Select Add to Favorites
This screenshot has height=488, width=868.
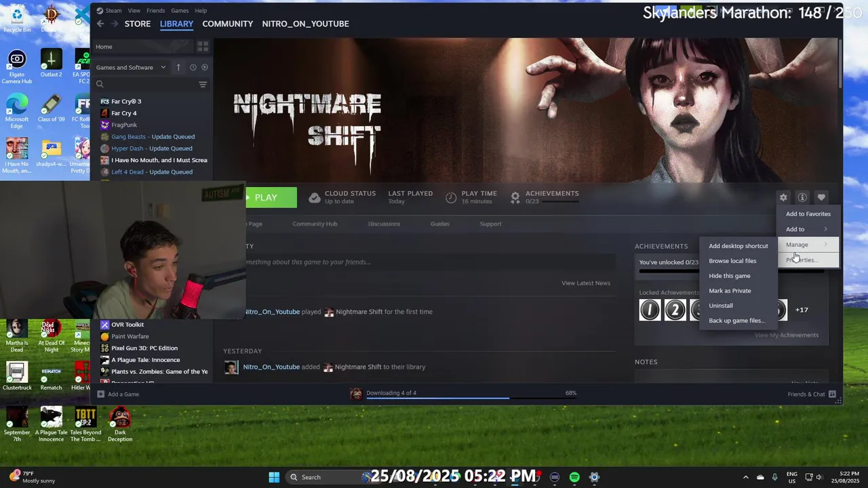click(808, 214)
